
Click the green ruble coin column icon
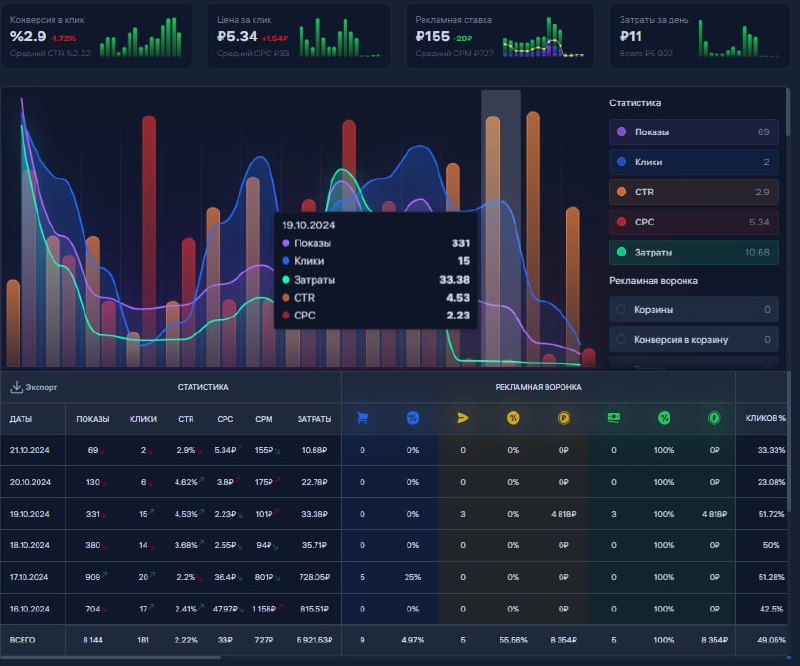click(714, 418)
